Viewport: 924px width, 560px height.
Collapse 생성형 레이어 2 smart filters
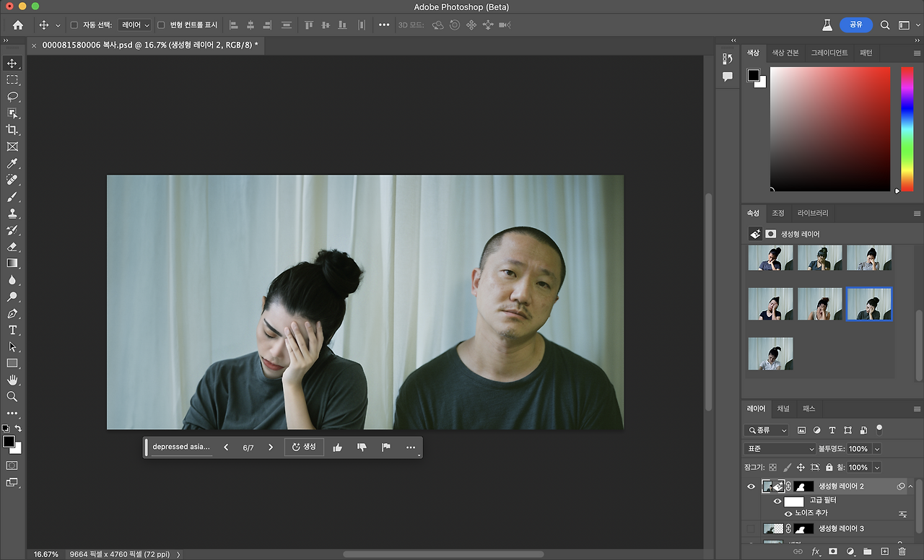click(x=910, y=486)
